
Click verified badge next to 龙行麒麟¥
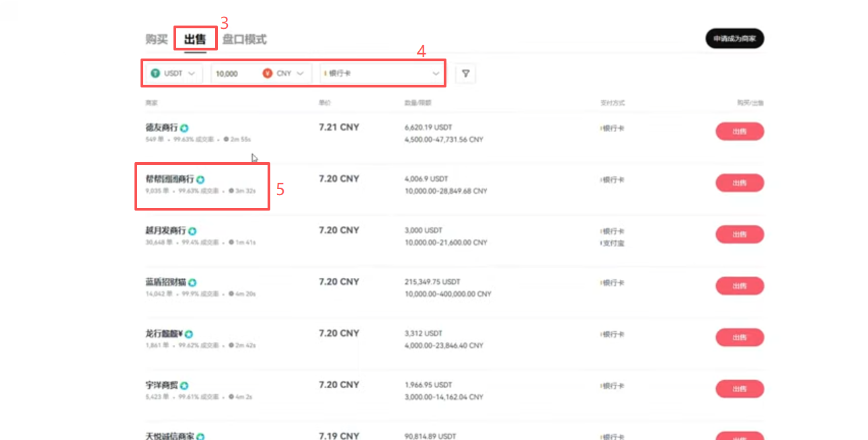tap(189, 334)
